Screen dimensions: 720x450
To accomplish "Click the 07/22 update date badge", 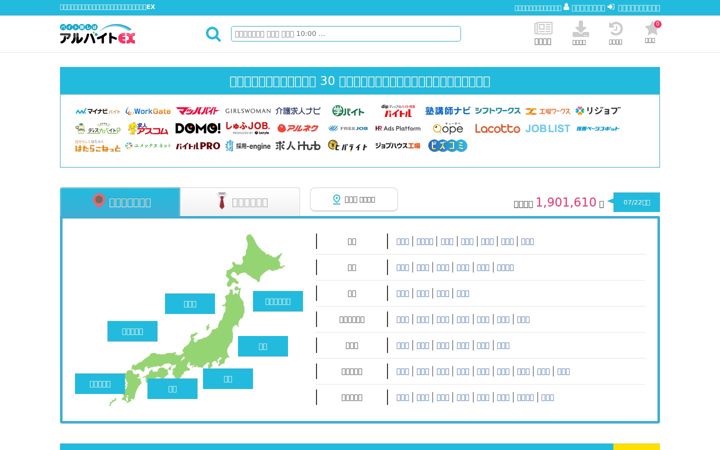I will pyautogui.click(x=636, y=202).
